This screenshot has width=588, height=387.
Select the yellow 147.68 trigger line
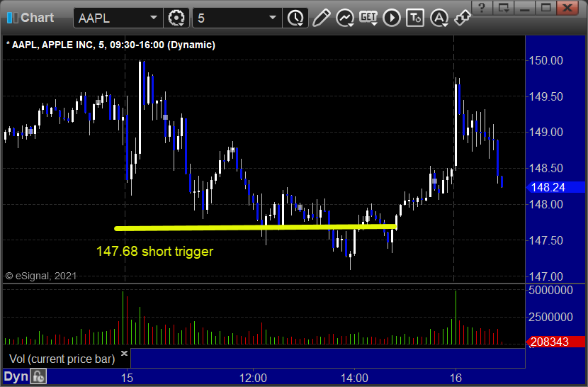(x=255, y=227)
